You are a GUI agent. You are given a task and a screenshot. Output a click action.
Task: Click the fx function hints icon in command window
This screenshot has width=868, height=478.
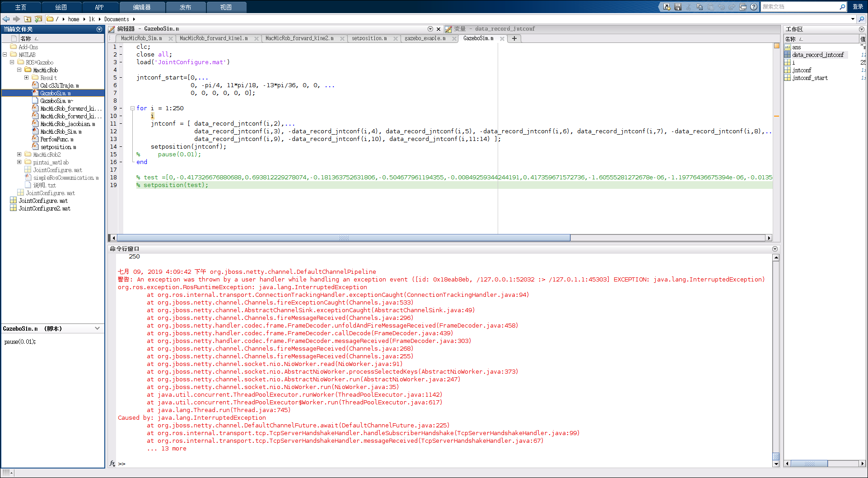point(112,463)
